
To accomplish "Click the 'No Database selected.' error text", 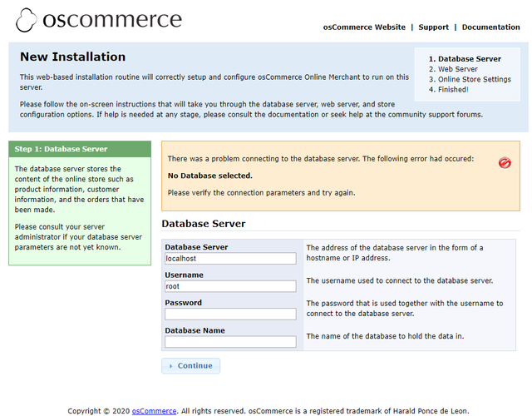I will tap(210, 176).
